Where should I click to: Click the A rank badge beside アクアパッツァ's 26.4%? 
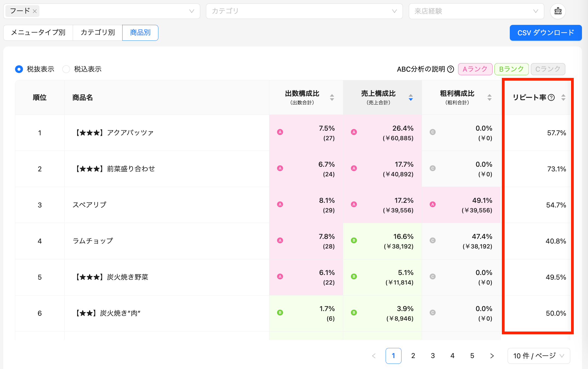(x=354, y=132)
